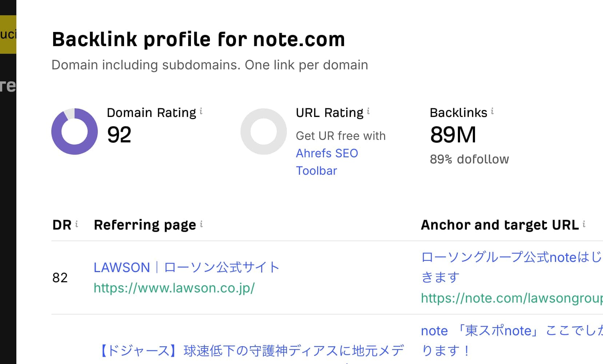Click the Backlinks info icon
The image size is (603, 364).
point(492,112)
